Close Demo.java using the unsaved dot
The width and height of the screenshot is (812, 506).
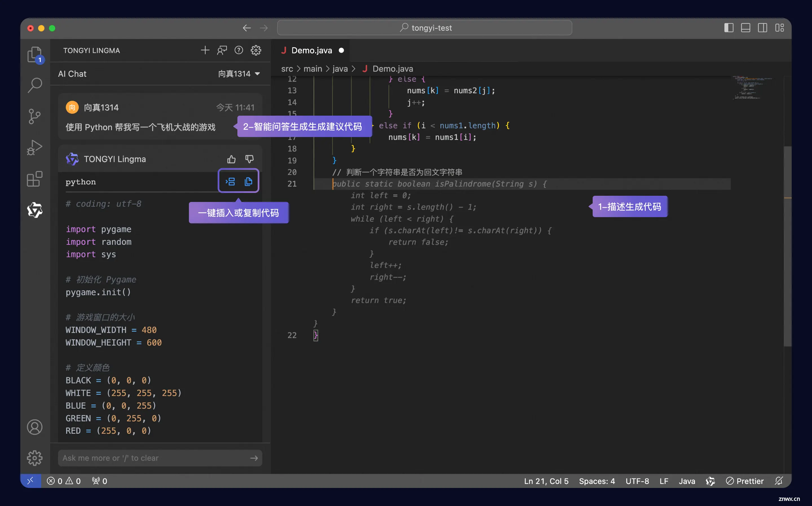tap(341, 50)
